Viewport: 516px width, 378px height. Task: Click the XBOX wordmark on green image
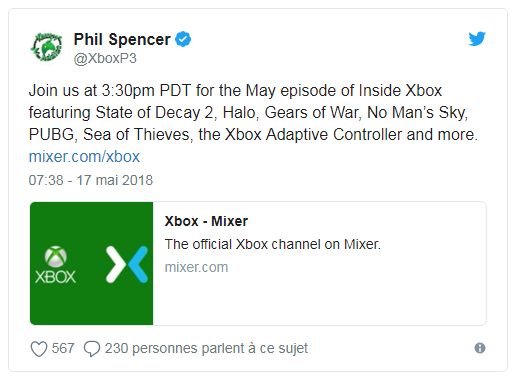tap(55, 277)
